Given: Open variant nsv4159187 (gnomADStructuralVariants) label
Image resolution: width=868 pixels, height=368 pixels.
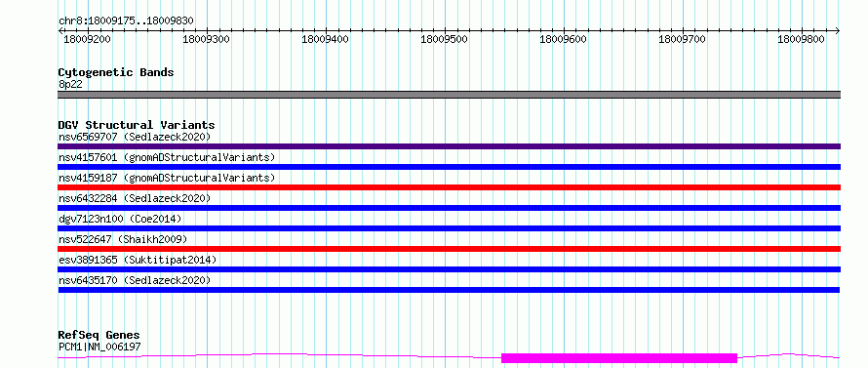Looking at the screenshot, I should tap(167, 178).
